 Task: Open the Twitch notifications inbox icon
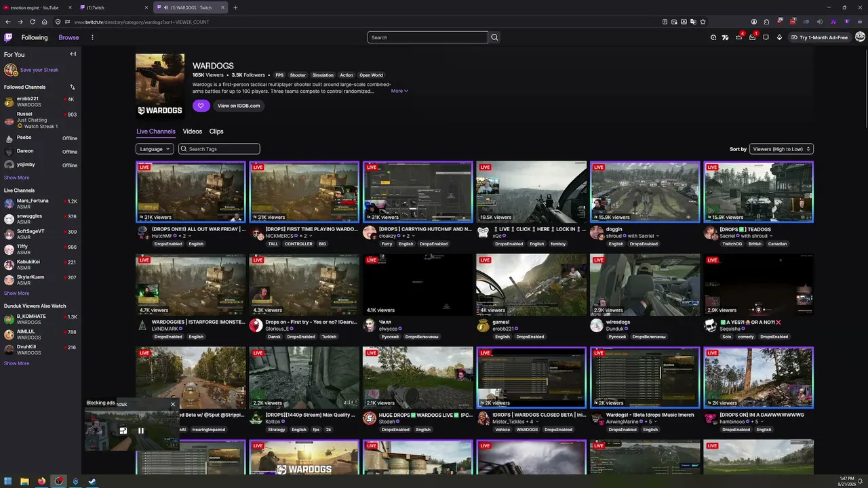752,37
